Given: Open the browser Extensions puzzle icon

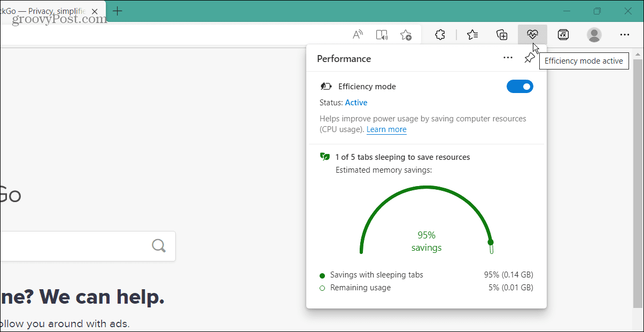Looking at the screenshot, I should tap(439, 34).
